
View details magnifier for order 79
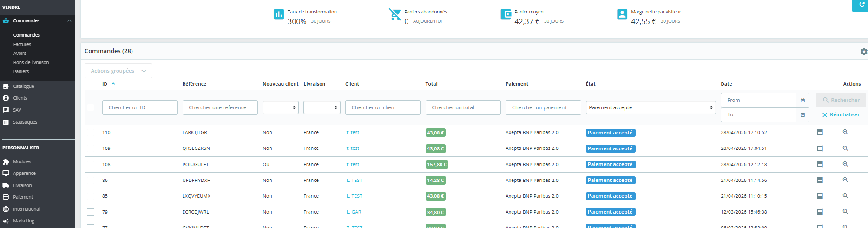[x=845, y=212]
